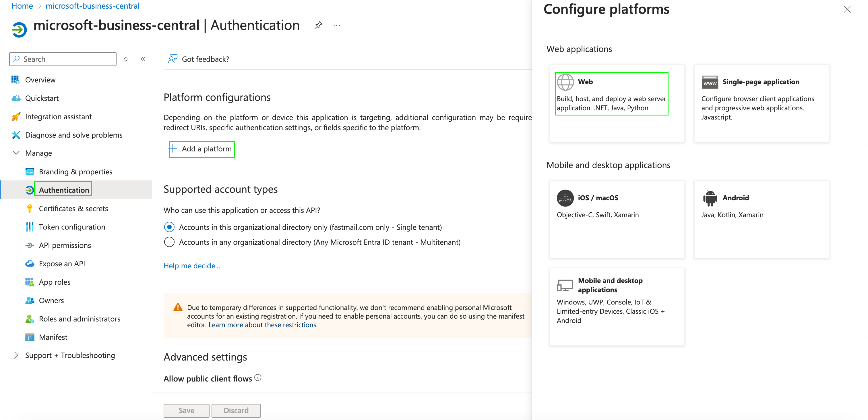Click the Owners people icon
Screen dimensions: 868x420
pos(30,300)
